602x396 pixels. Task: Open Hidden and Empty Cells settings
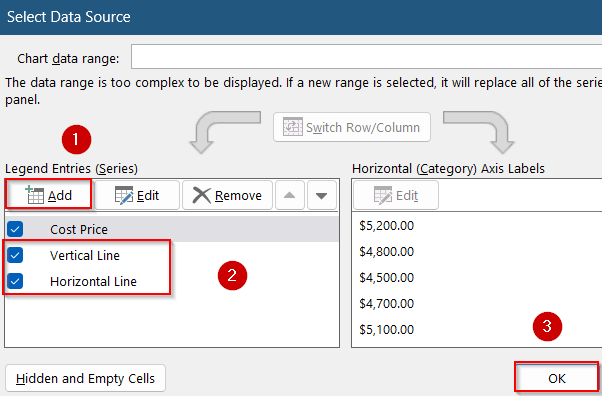pos(85,378)
